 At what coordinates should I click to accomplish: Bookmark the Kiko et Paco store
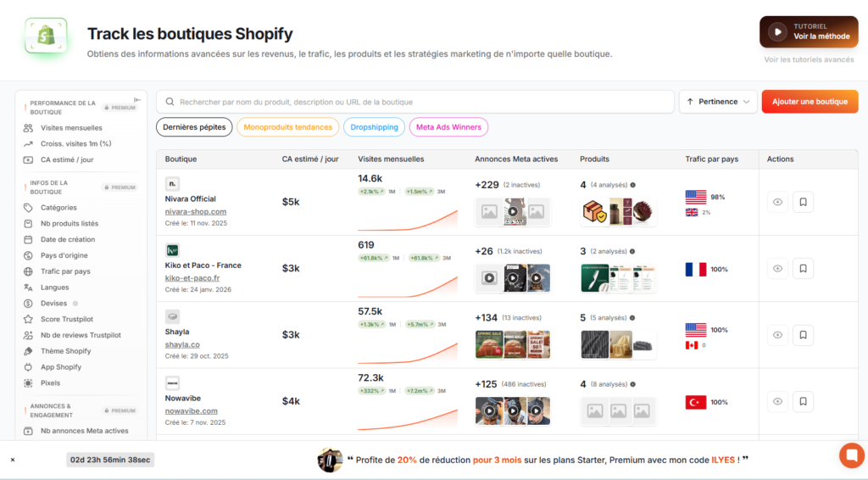804,269
